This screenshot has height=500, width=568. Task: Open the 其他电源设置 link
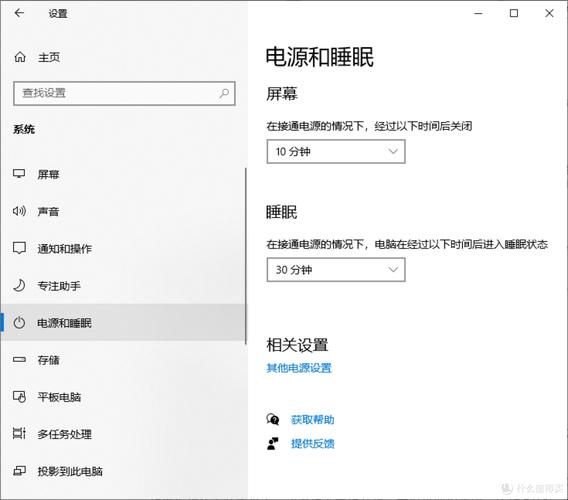[x=299, y=368]
